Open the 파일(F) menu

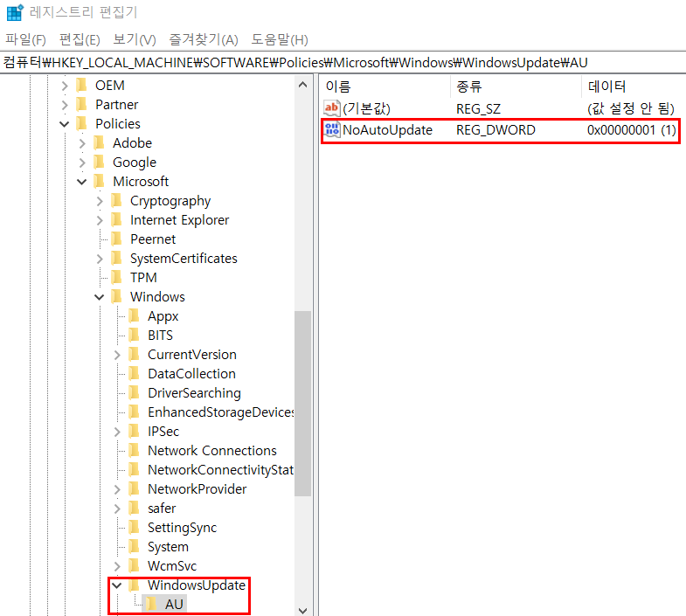(x=25, y=40)
